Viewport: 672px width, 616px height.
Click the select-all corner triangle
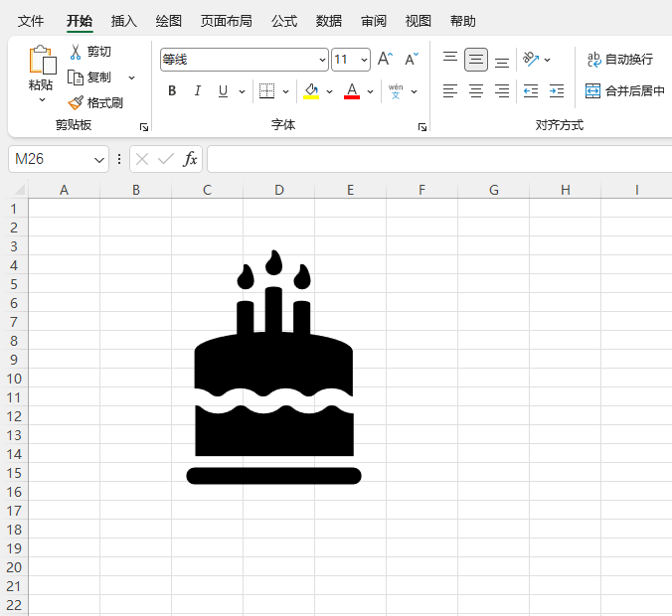point(19,190)
